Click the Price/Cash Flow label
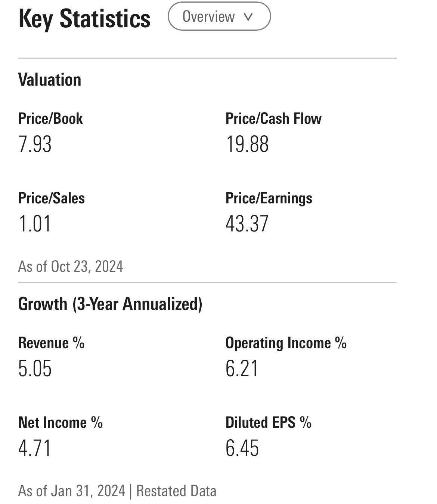437x504 pixels. 273,119
